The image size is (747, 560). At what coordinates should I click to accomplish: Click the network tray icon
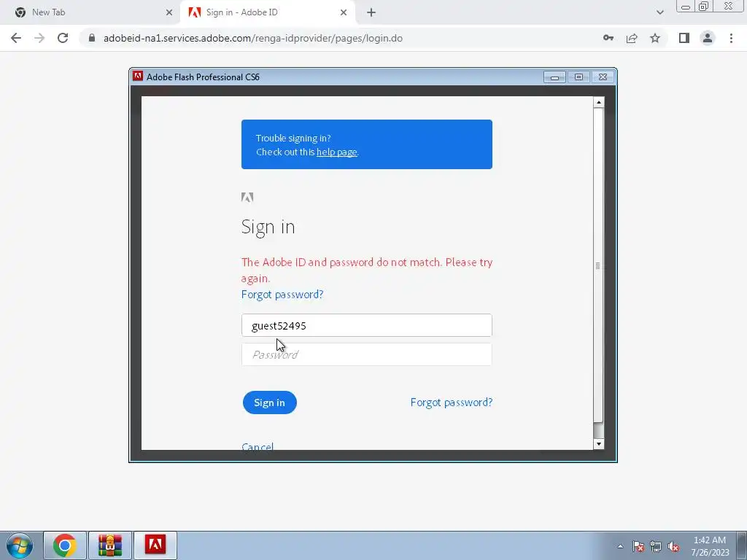[x=656, y=546]
